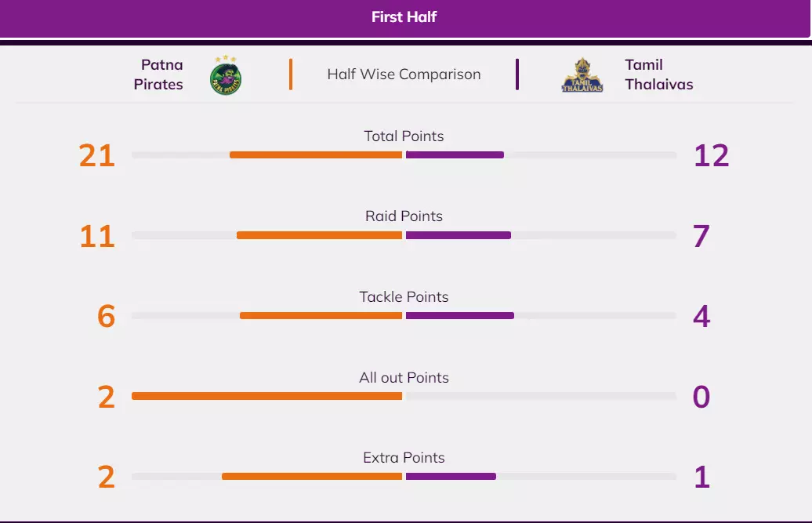Click the purple Tackle Points bar
812x523 pixels.
(460, 316)
